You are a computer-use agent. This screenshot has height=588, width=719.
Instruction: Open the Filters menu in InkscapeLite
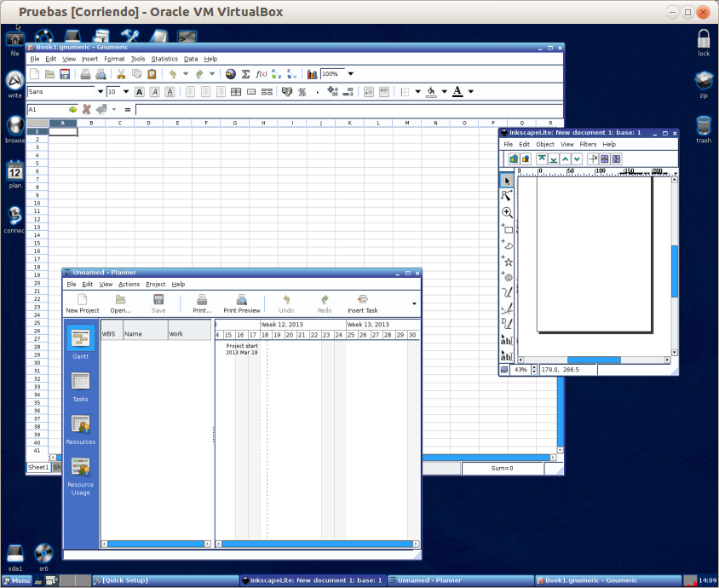(x=588, y=145)
